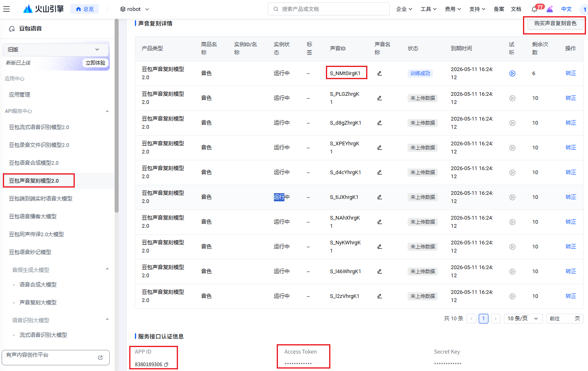Click the Volcano Engine logo

click(x=43, y=9)
